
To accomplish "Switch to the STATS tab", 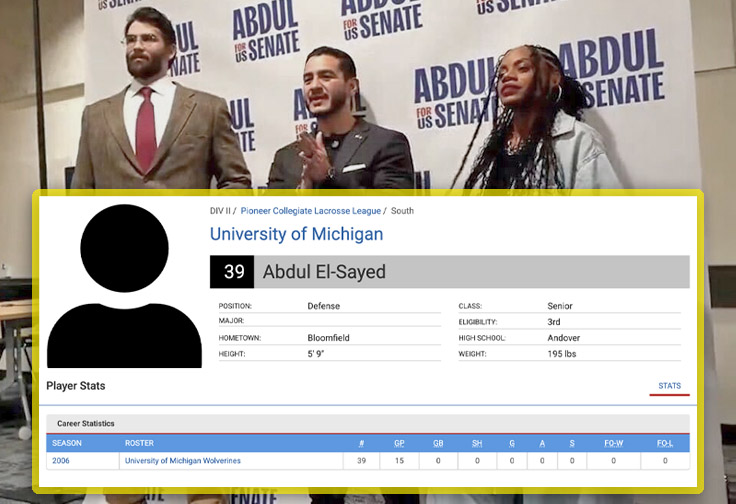I will click(x=669, y=386).
